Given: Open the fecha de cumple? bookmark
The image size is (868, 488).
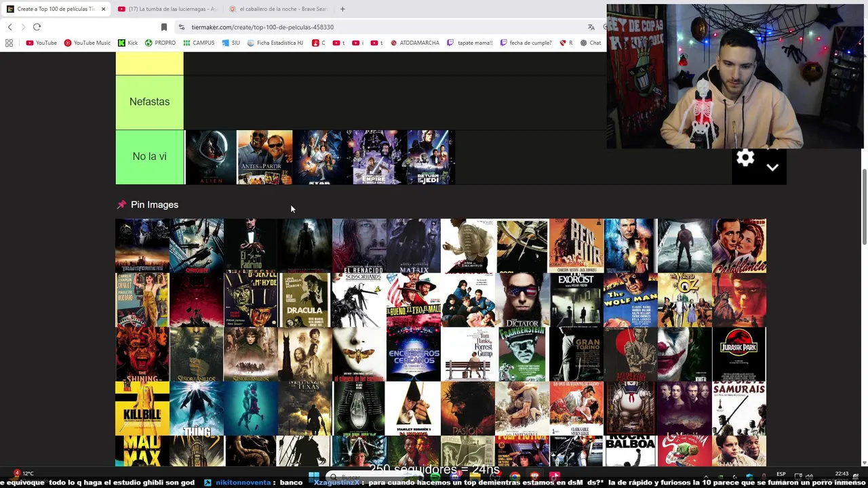Looking at the screenshot, I should pyautogui.click(x=526, y=43).
